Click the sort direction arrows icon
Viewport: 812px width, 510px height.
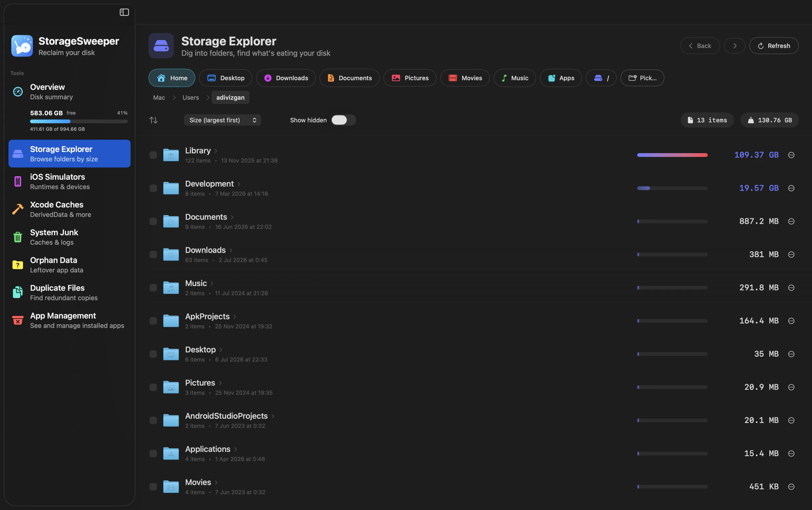154,120
